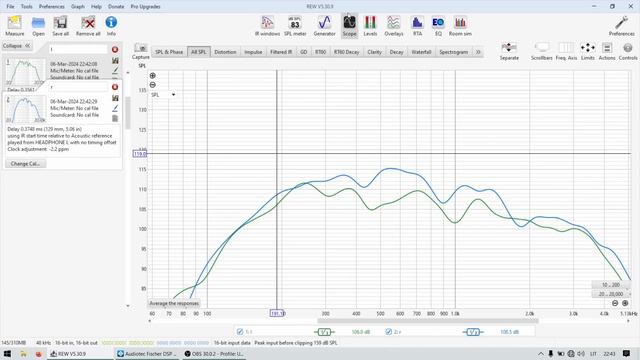Click the Separate traces icon
This screenshot has height=360, width=640.
pyautogui.click(x=509, y=51)
